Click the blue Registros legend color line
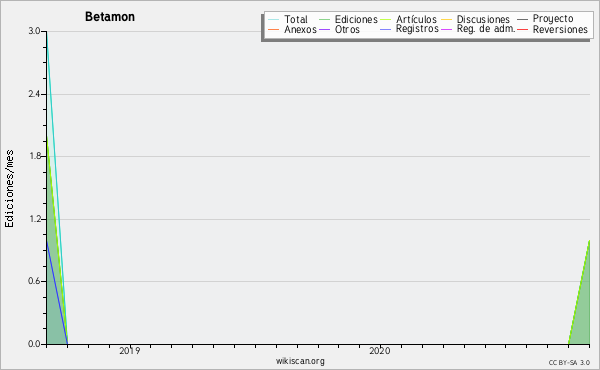Screen dimensions: 600x370 point(386,29)
